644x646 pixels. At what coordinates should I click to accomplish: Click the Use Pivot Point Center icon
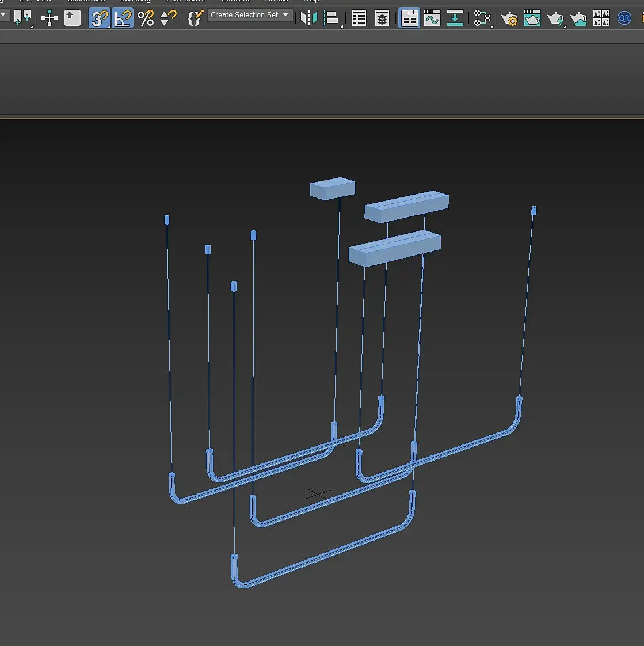click(22, 18)
